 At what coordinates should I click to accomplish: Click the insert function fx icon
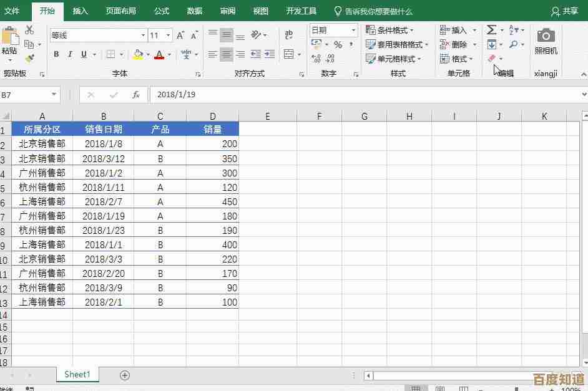coord(135,95)
